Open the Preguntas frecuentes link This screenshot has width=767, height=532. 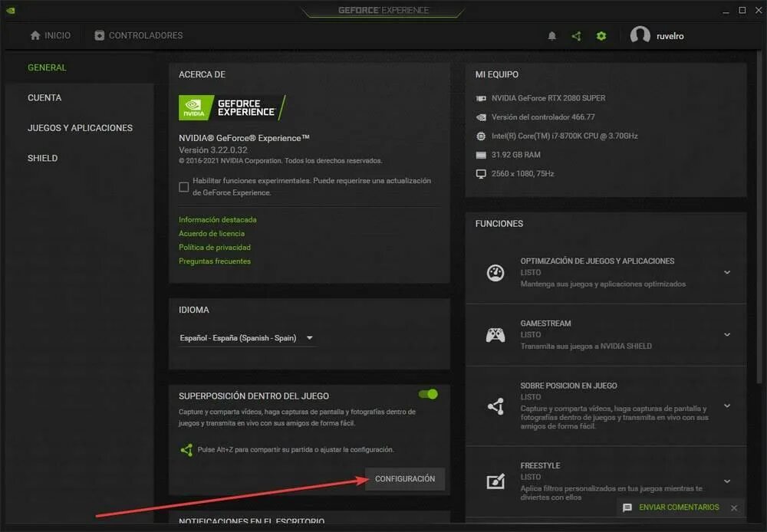point(215,261)
